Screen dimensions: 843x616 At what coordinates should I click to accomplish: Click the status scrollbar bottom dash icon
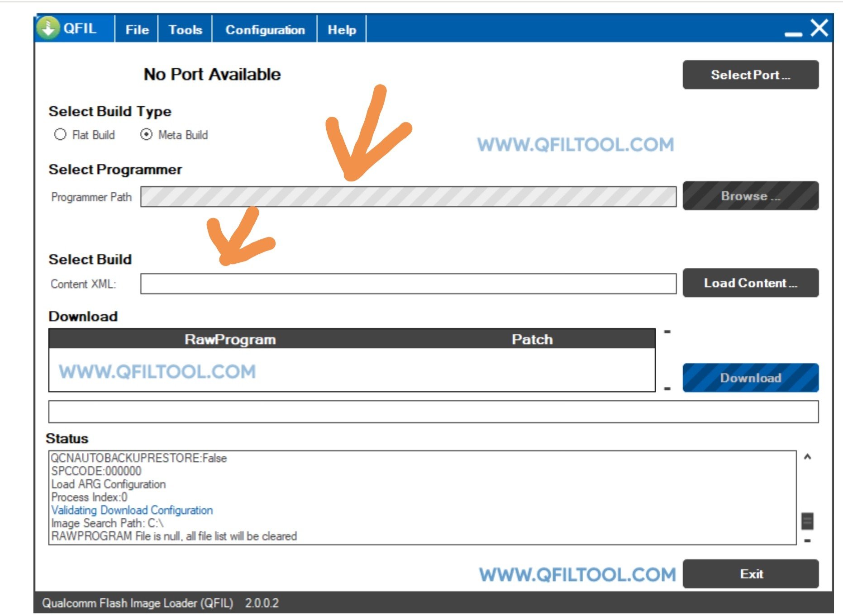(x=807, y=540)
